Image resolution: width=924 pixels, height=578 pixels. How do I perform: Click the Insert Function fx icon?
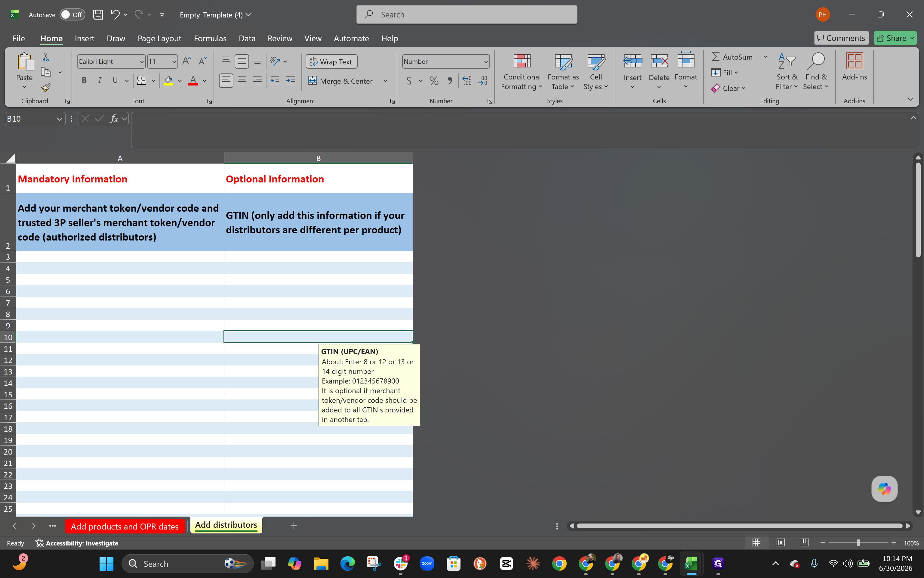pyautogui.click(x=114, y=119)
